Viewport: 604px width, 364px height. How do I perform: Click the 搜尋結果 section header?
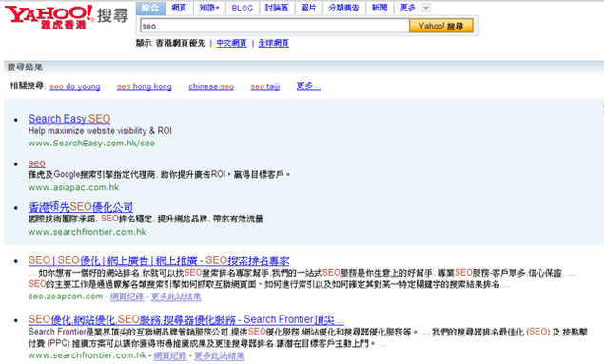point(25,67)
